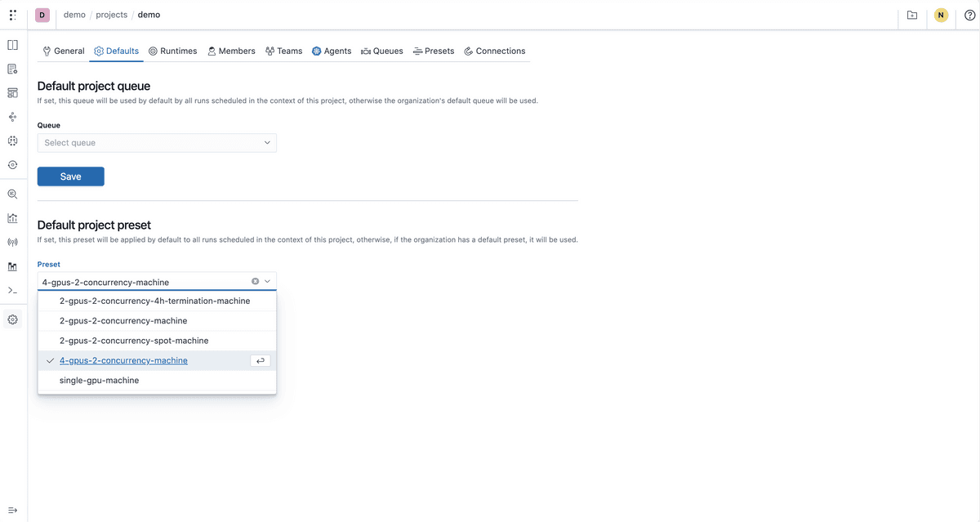Open the General tab
Screen dimensions: 980x522
[64, 51]
